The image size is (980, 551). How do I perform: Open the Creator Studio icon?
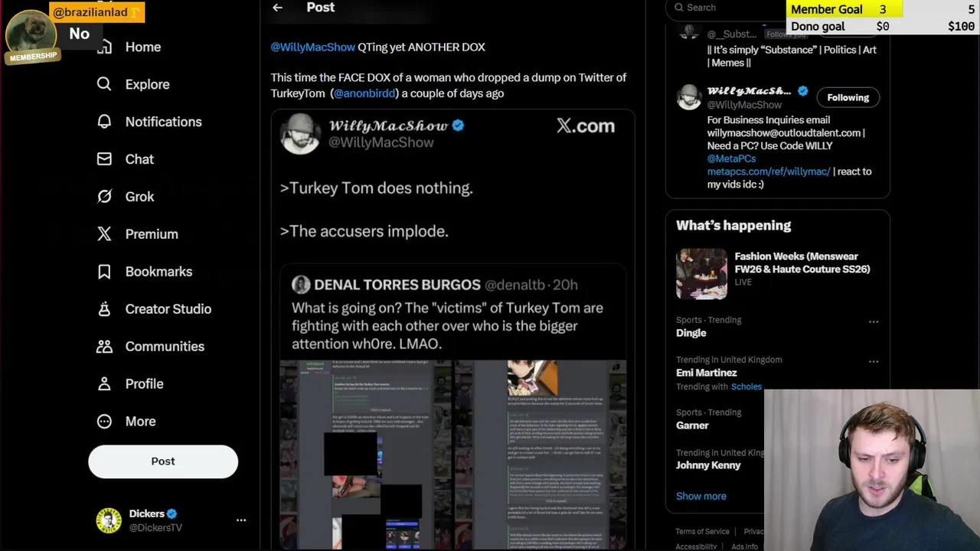(x=104, y=309)
